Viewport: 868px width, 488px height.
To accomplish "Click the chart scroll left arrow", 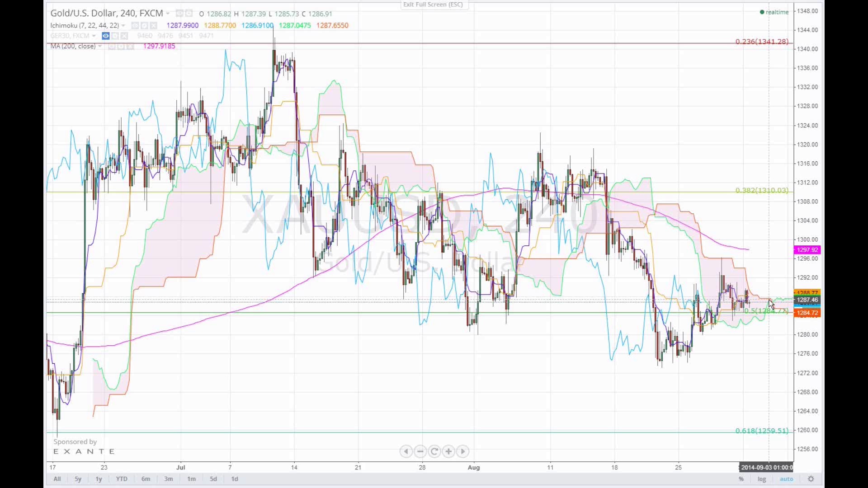I will pos(406,451).
